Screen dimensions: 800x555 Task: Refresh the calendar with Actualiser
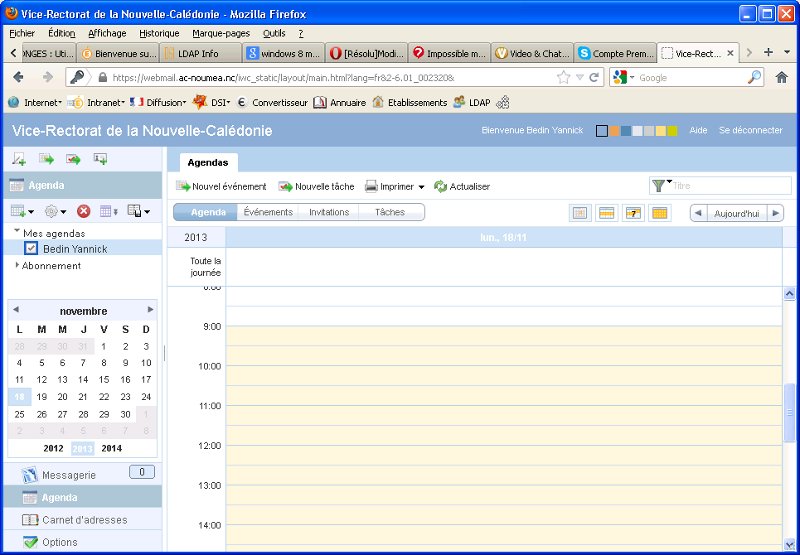pyautogui.click(x=462, y=186)
